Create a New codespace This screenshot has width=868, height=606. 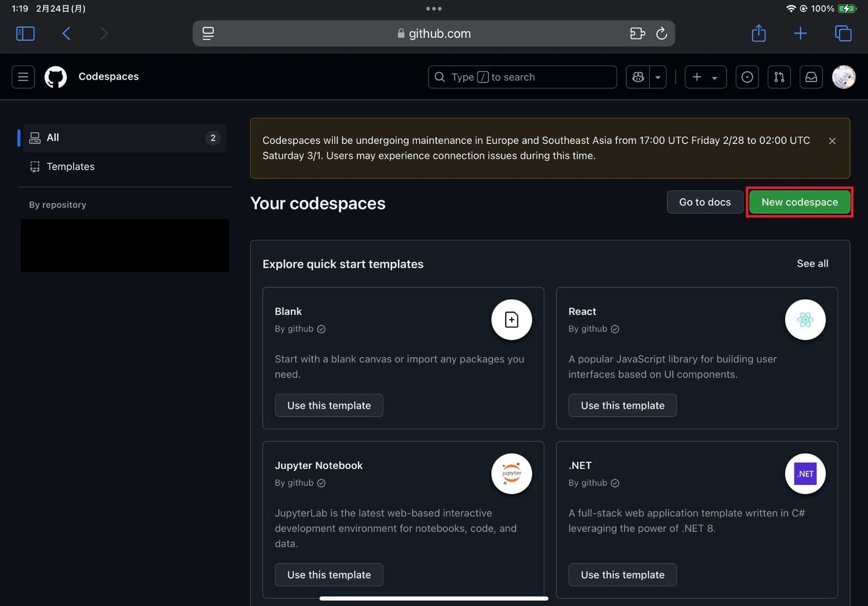(x=799, y=202)
